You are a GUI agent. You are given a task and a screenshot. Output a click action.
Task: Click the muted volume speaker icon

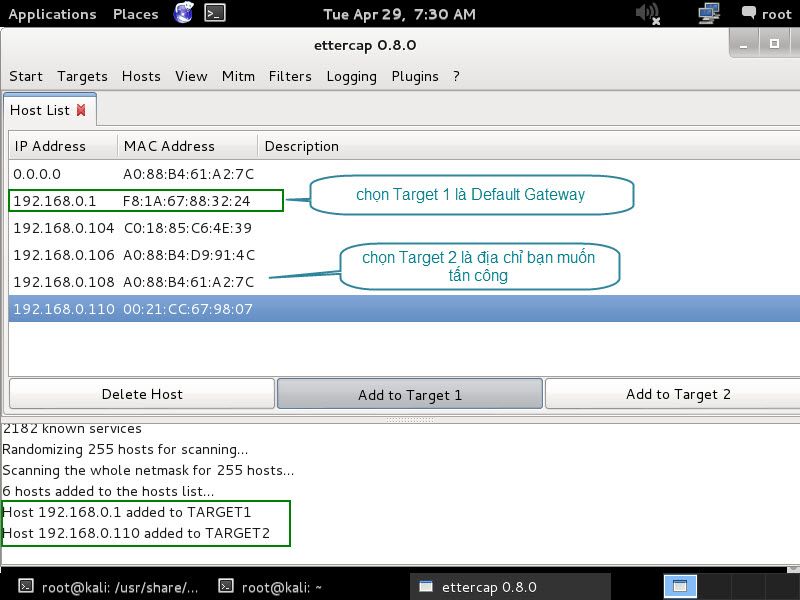(648, 13)
